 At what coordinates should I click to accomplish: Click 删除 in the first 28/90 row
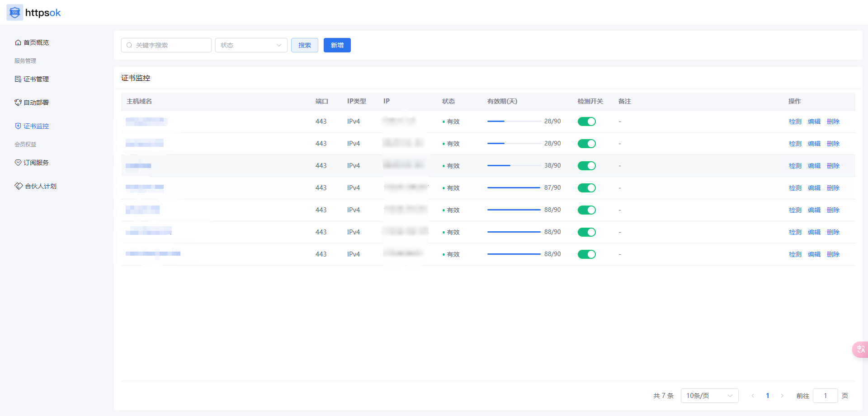pos(833,122)
